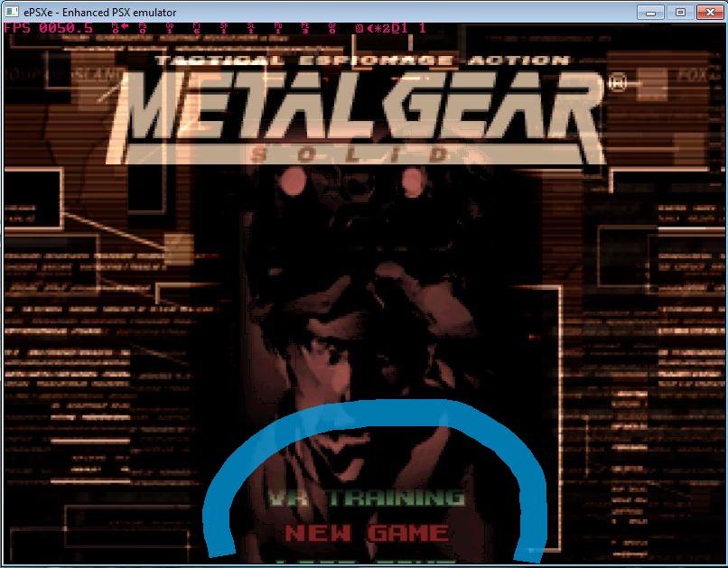This screenshot has height=568, width=728.
Task: Click the METAL GEAR title logo
Action: click(x=357, y=119)
